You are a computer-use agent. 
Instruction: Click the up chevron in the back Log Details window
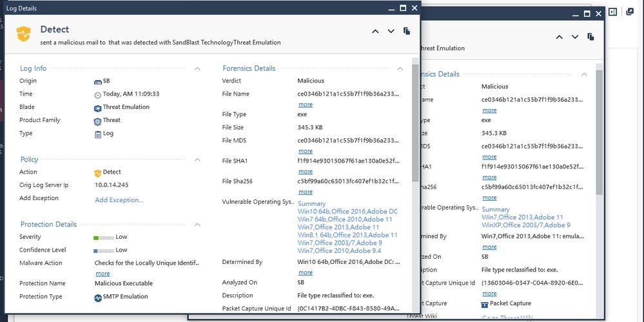(x=559, y=37)
